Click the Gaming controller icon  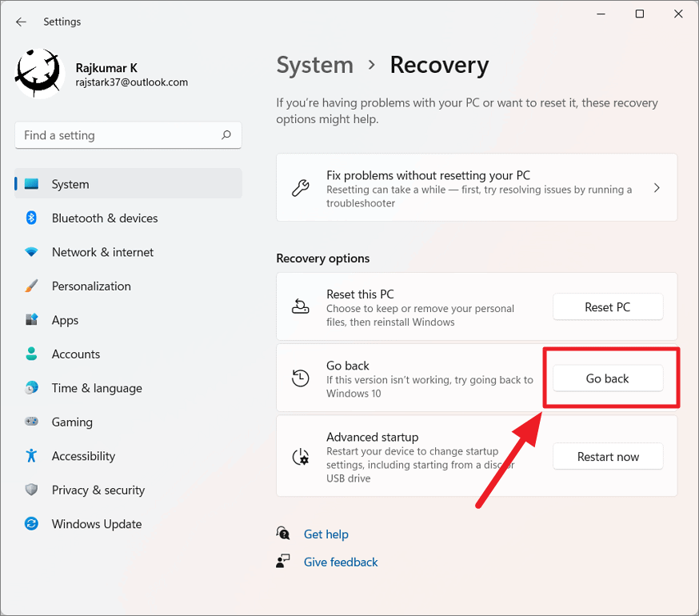click(x=30, y=422)
